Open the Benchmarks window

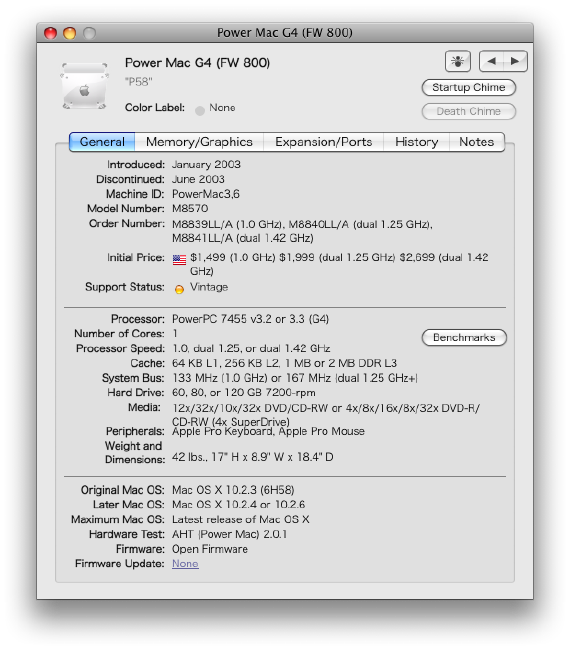point(464,337)
